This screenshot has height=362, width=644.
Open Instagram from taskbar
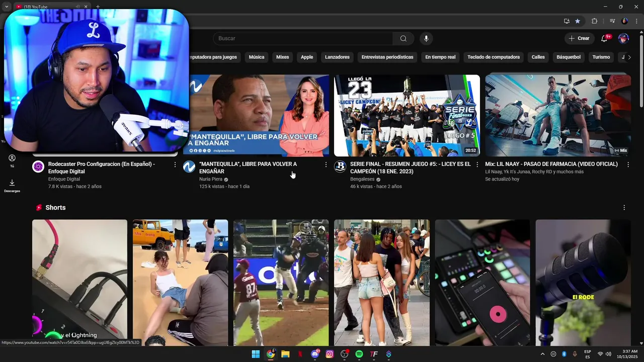330,354
